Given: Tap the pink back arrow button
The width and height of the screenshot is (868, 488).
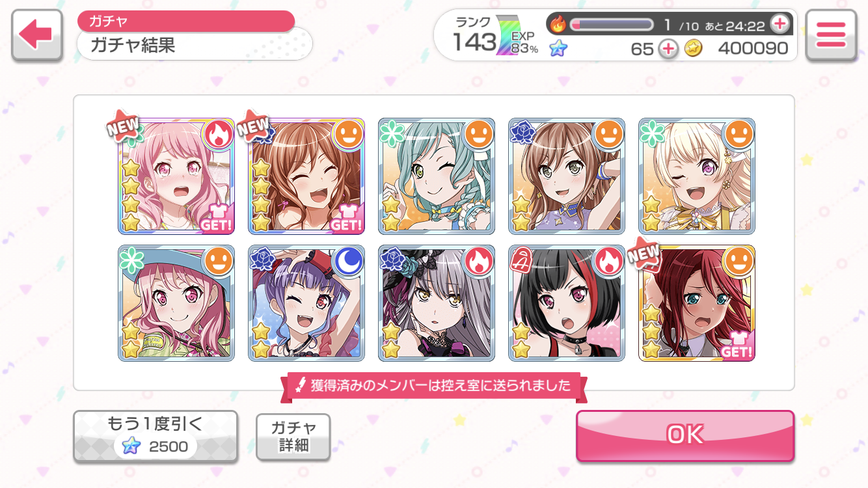Looking at the screenshot, I should pyautogui.click(x=36, y=35).
